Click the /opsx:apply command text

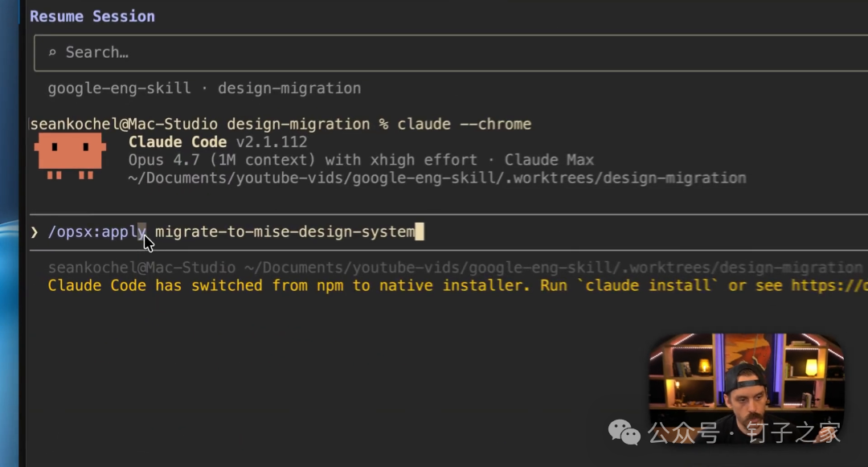click(x=97, y=231)
